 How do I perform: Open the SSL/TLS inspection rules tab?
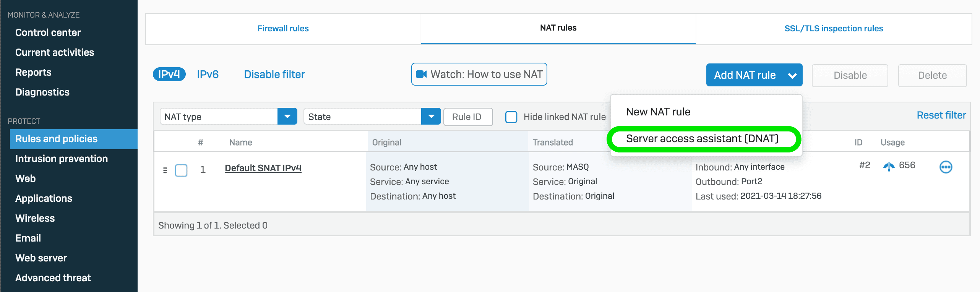tap(834, 29)
